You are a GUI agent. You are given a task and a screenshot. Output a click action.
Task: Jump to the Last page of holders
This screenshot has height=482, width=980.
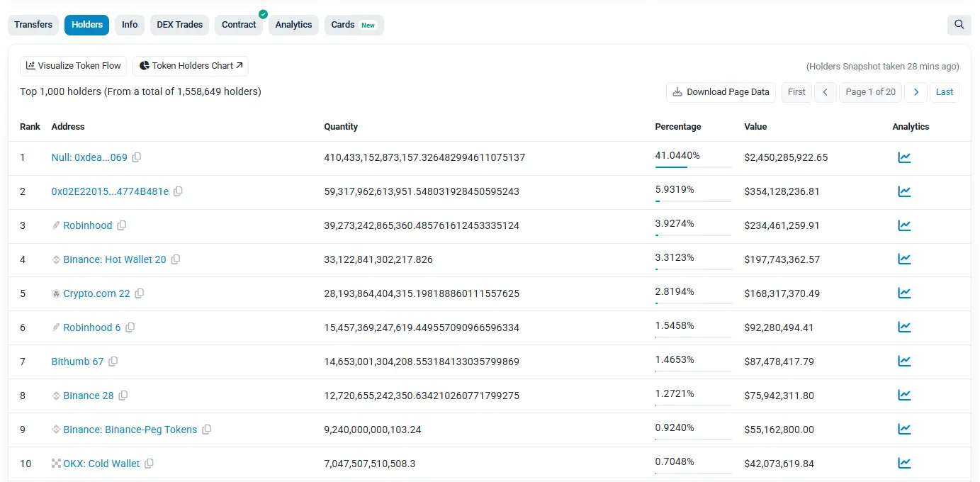tap(944, 92)
